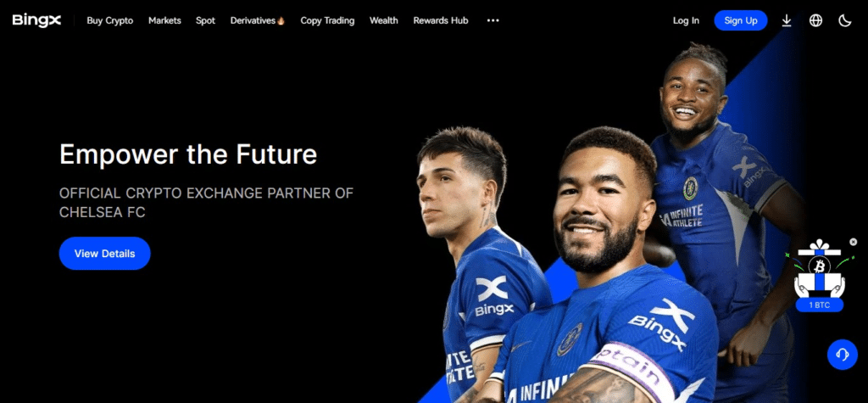
Task: Open the Spot trading menu
Action: pos(205,20)
